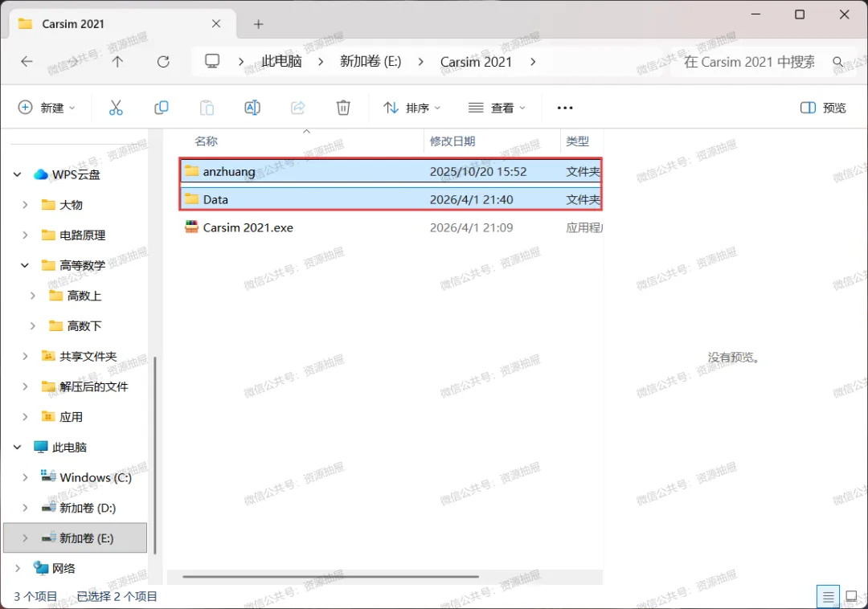Select 高数上 in the navigation pane
Viewport: 868px width, 609px height.
pyautogui.click(x=84, y=296)
